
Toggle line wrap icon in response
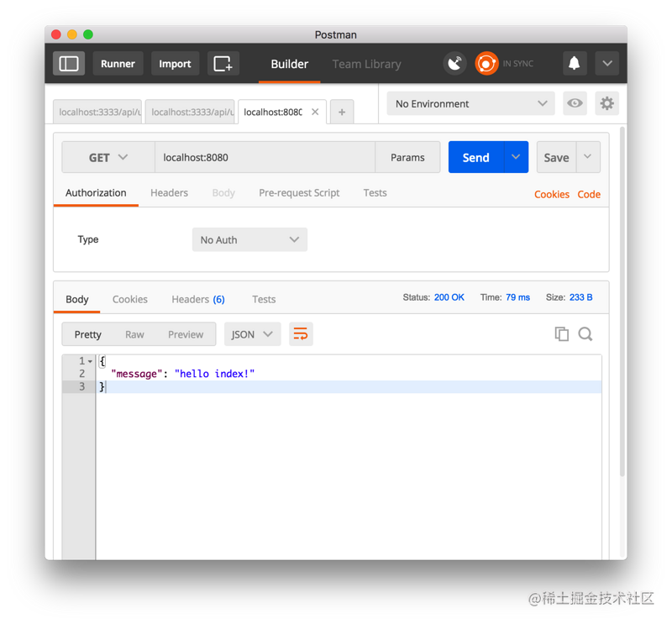[x=301, y=334]
